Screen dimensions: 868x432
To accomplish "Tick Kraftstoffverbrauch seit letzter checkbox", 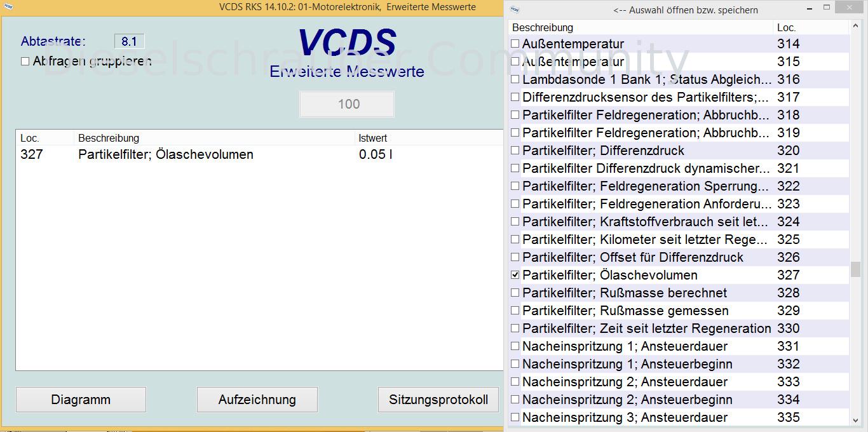I will 515,222.
